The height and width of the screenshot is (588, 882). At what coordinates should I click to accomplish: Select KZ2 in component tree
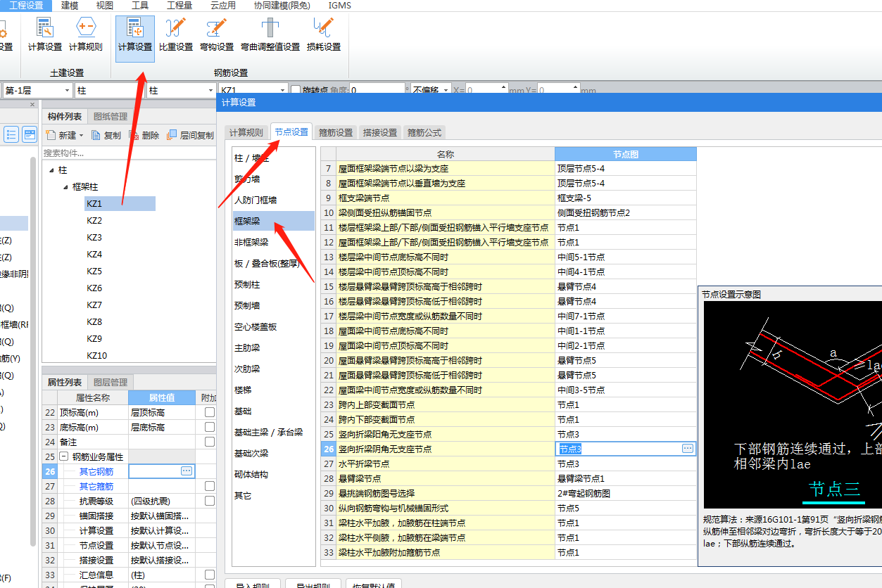tap(94, 221)
